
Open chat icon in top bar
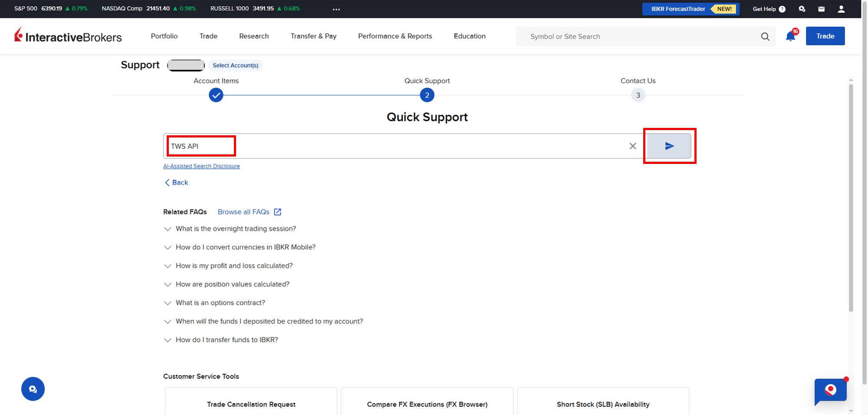(802, 9)
